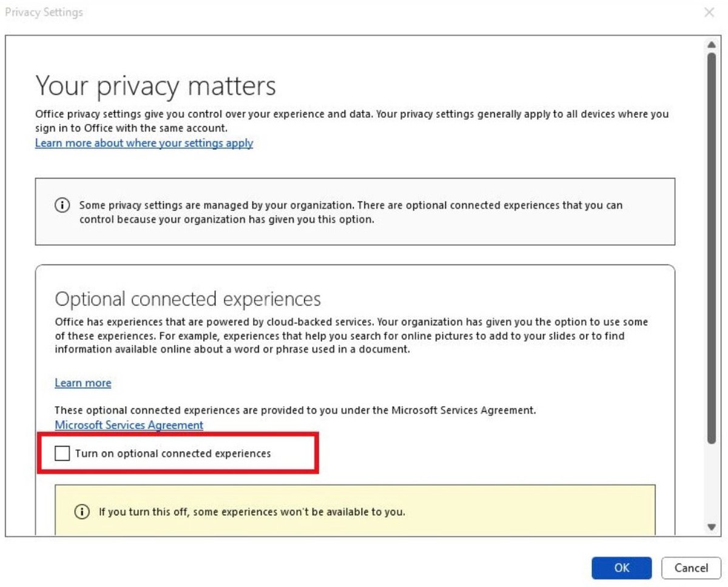The width and height of the screenshot is (728, 587).
Task: Close the Privacy Settings dialog with X
Action: click(x=709, y=12)
